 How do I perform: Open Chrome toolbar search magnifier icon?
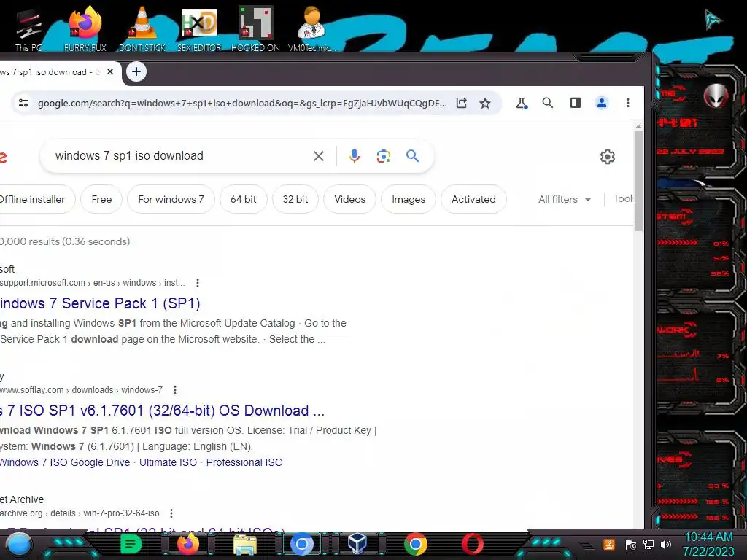548,103
